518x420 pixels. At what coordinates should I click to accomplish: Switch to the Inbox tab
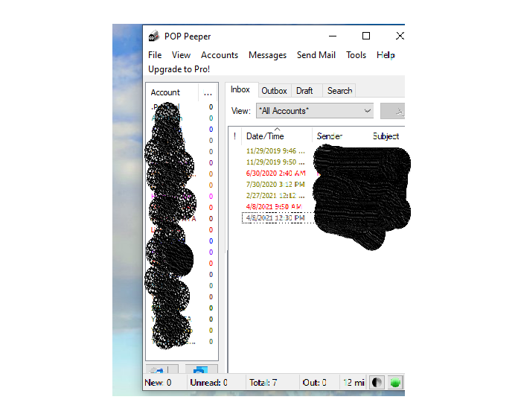click(x=240, y=89)
